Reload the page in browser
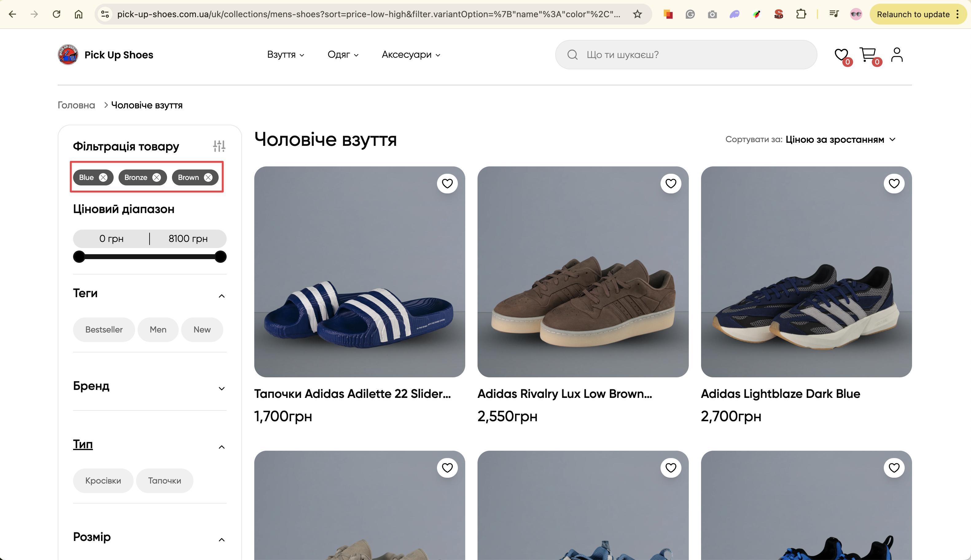 (57, 14)
